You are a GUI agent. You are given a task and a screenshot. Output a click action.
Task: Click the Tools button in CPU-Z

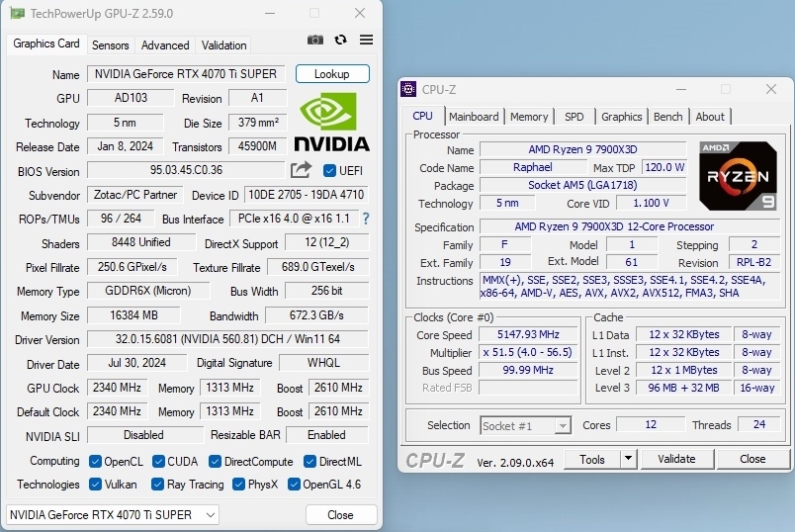click(592, 459)
